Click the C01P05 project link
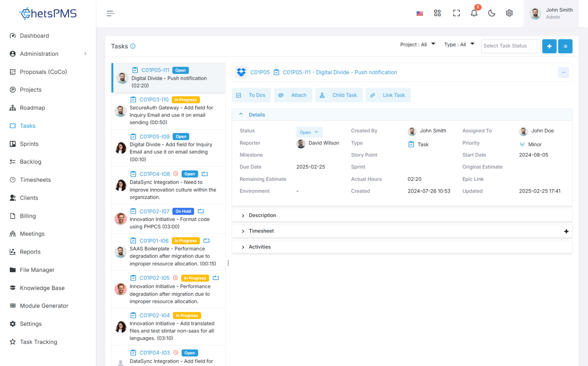This screenshot has width=588, height=366. tap(260, 72)
